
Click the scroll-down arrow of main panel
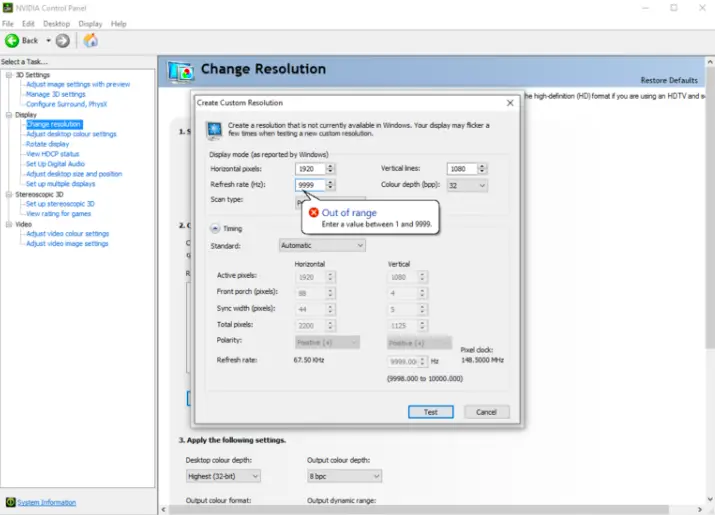coord(710,499)
